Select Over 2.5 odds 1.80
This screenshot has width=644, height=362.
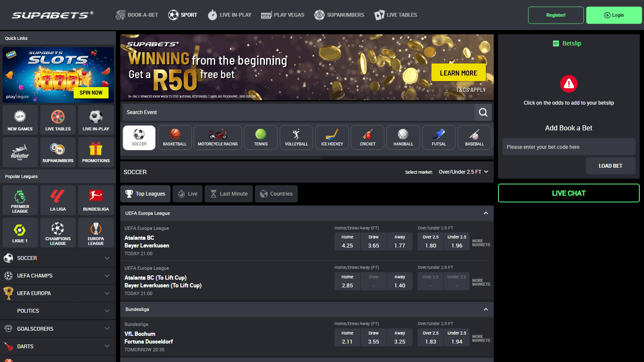point(431,241)
